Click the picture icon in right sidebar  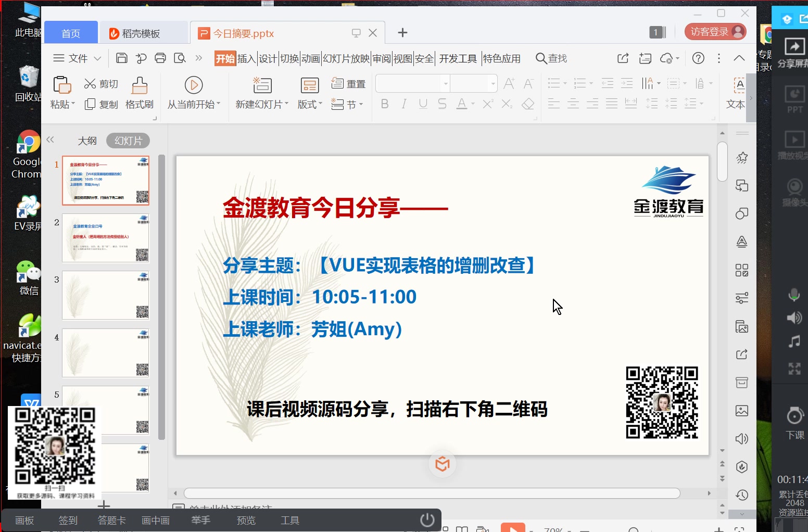[742, 411]
